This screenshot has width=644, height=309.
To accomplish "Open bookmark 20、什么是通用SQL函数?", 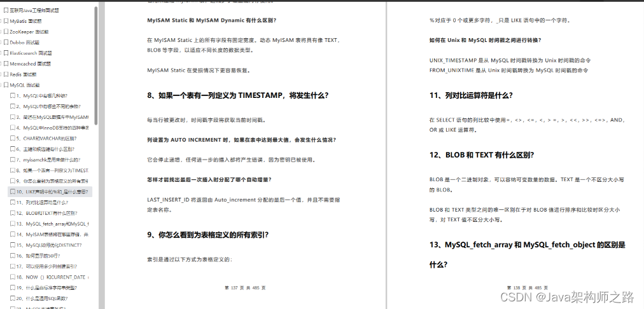I will coord(42,298).
